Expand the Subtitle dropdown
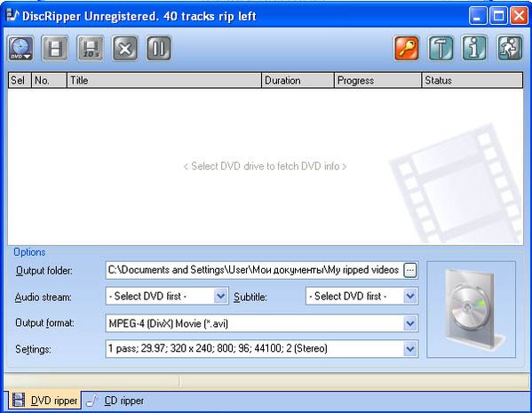532x413 pixels. coord(409,297)
